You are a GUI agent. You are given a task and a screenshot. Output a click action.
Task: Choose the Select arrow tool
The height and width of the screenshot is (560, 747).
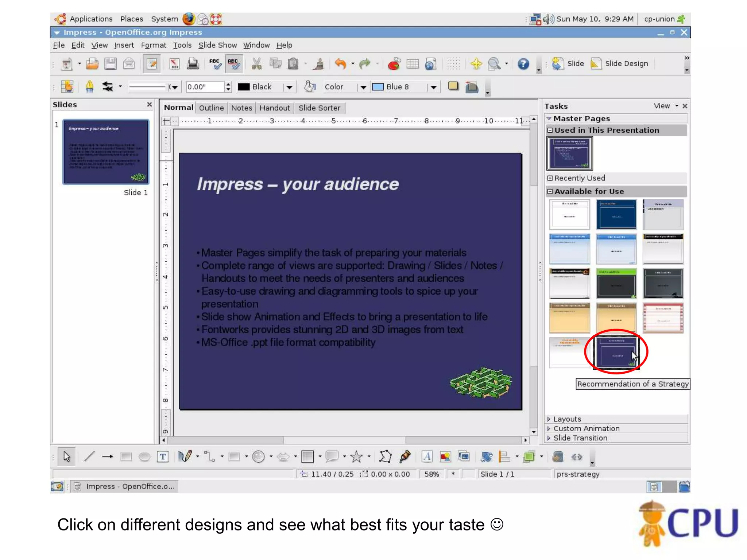coord(66,456)
